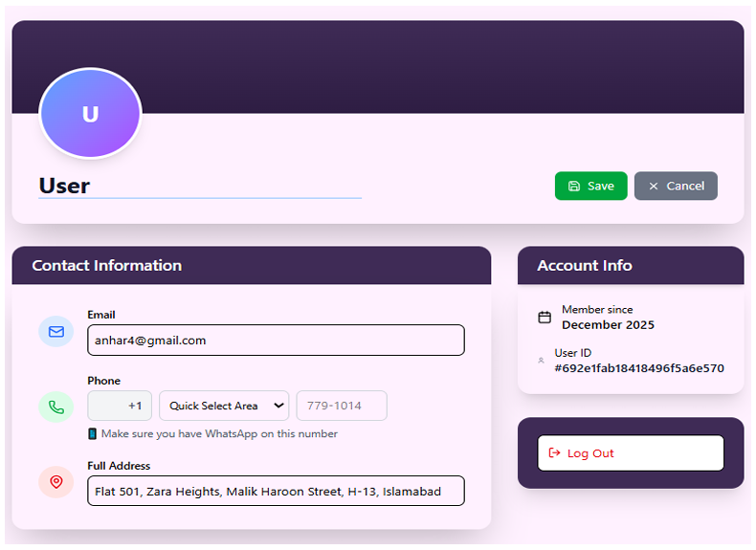Screen dimensions: 756x550
Task: Click the blue email envelope icon
Action: tap(56, 331)
